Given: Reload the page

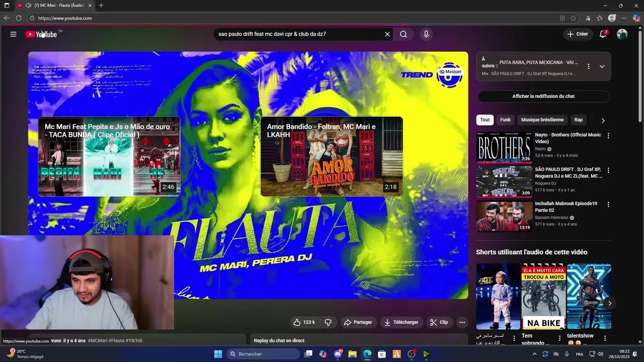Looking at the screenshot, I should pos(19,18).
